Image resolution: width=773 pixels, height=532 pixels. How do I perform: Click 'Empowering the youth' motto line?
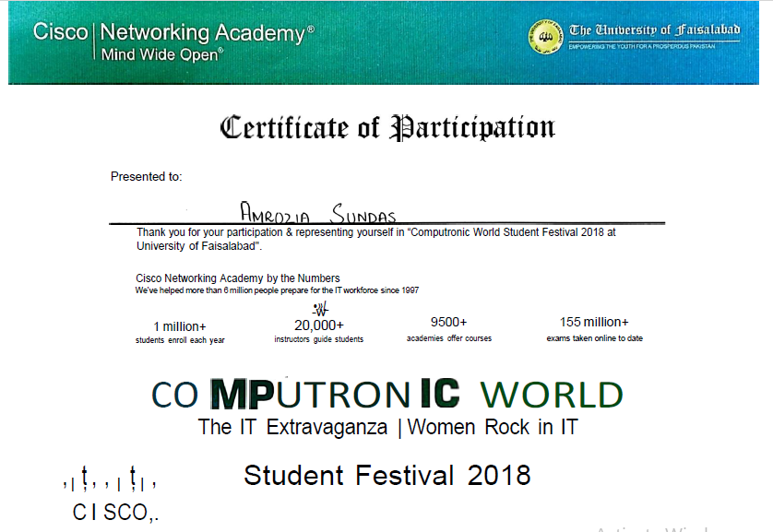tap(642, 46)
